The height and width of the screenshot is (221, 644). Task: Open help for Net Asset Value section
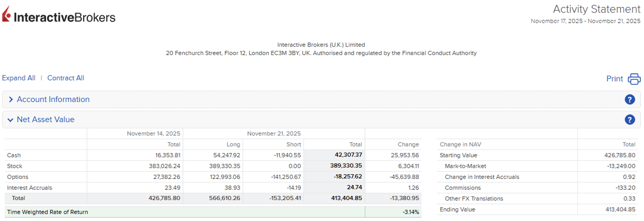click(x=629, y=120)
